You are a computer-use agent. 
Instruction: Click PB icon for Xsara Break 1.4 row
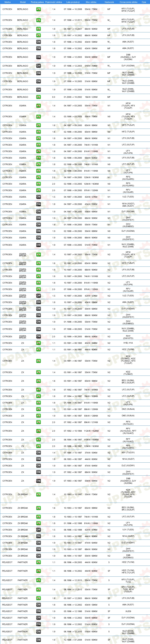pyautogui.click(x=38, y=254)
